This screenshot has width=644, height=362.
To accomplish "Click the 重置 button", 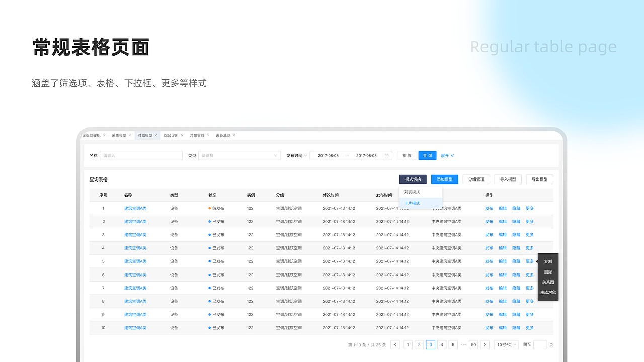I will click(407, 156).
